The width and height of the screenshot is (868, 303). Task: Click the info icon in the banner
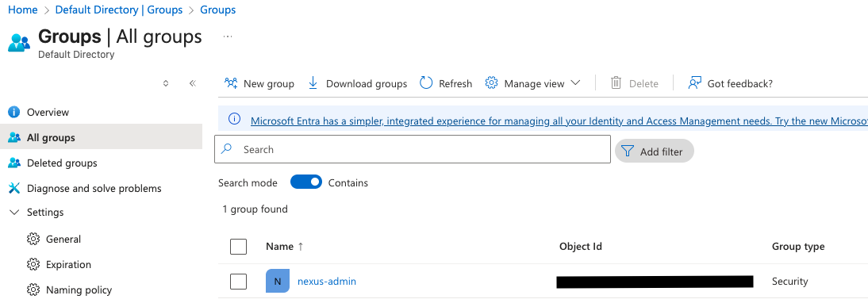coord(235,120)
